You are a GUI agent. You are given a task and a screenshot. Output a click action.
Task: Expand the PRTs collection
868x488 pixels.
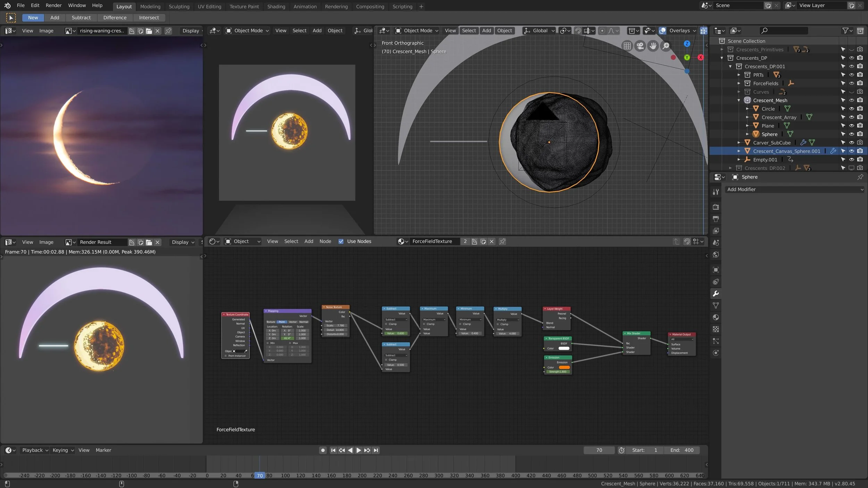coord(739,75)
